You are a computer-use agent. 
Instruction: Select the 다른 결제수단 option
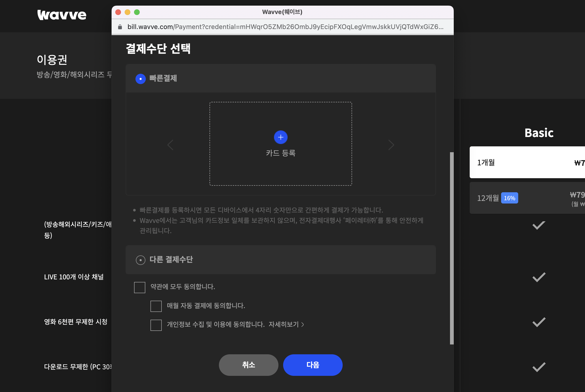coord(140,260)
